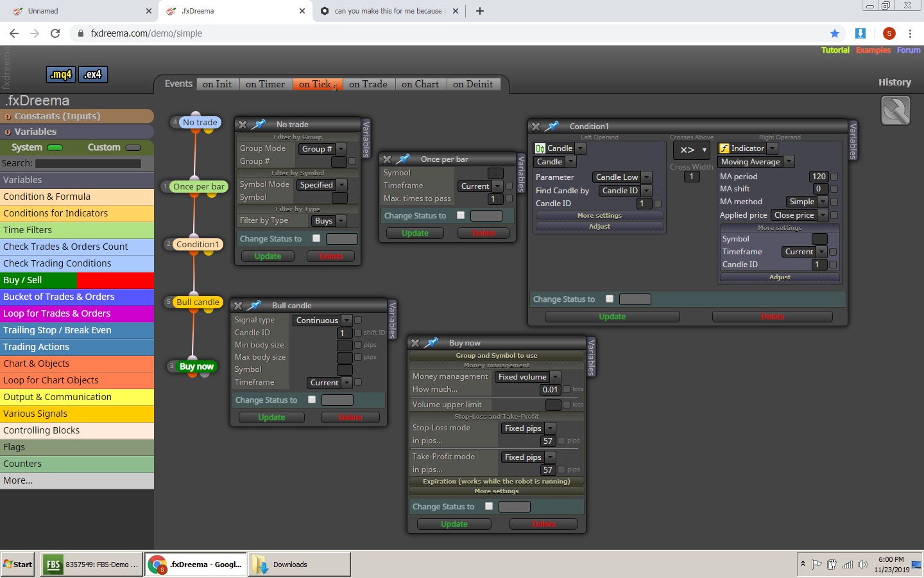924x578 pixels.
Task: Open the MA method dropdown
Action: coord(807,202)
